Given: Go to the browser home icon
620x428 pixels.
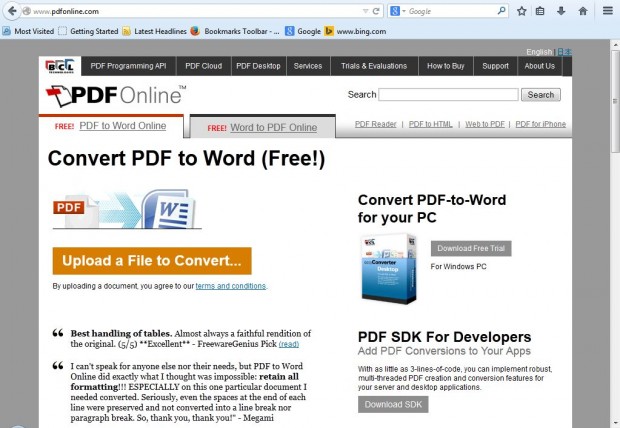Looking at the screenshot, I should [583, 11].
